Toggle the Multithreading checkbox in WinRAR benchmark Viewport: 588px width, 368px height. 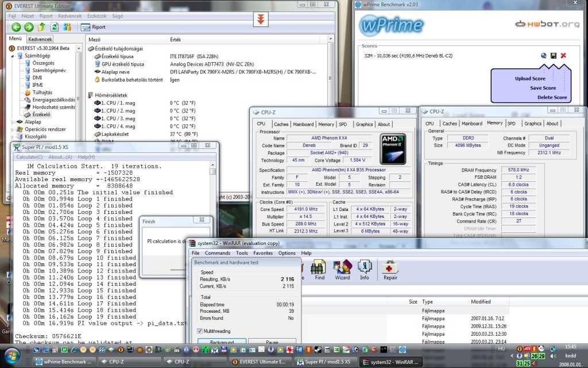199,331
